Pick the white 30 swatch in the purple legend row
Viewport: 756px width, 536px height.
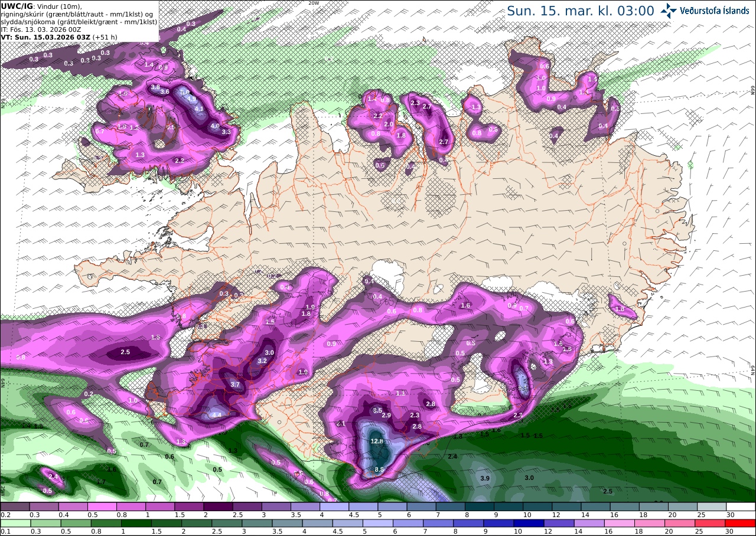click(741, 506)
